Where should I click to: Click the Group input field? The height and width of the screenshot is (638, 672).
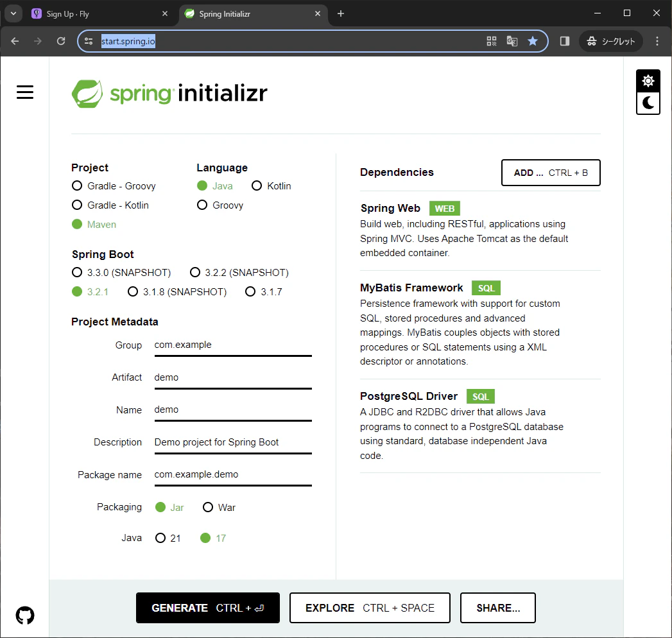tap(233, 345)
